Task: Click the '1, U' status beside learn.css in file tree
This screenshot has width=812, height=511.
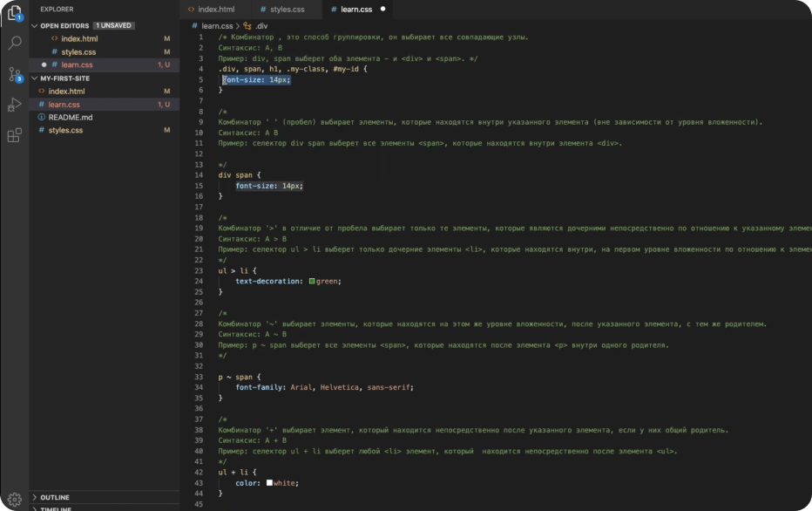Action: click(x=164, y=104)
